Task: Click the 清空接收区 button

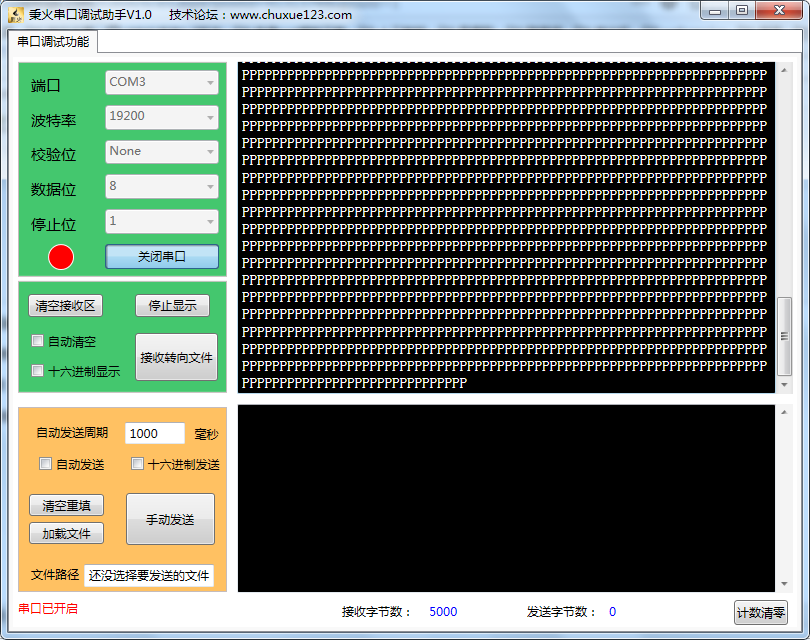Action: click(65, 306)
